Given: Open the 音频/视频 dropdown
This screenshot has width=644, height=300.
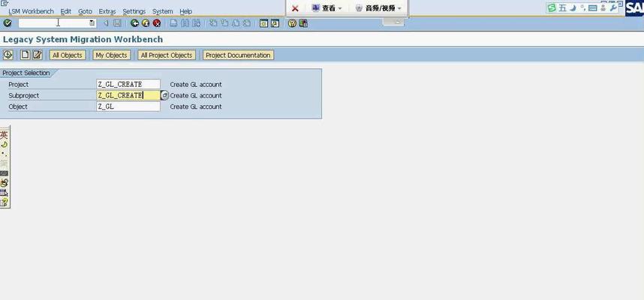Looking at the screenshot, I should 378,8.
